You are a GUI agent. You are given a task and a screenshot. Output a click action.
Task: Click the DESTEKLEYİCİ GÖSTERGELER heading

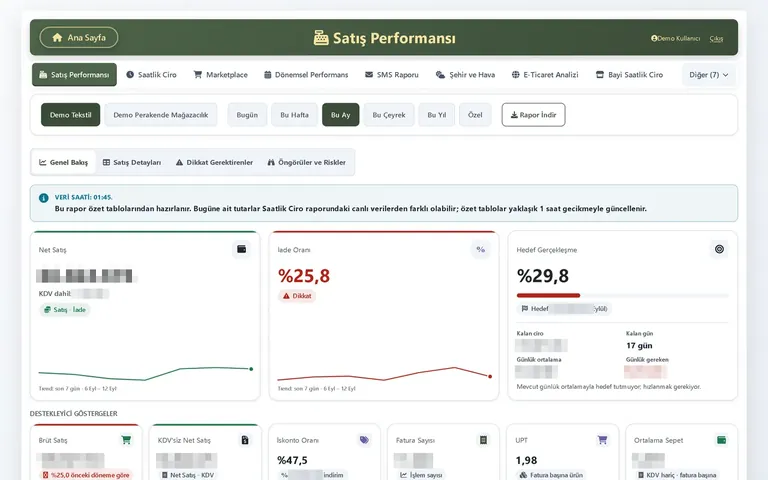pos(73,413)
